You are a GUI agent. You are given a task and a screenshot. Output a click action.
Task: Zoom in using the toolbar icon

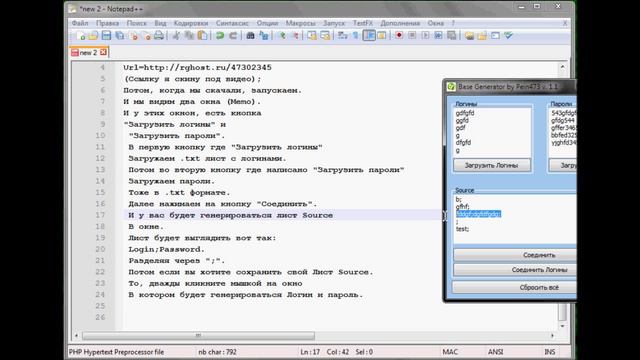(x=282, y=36)
